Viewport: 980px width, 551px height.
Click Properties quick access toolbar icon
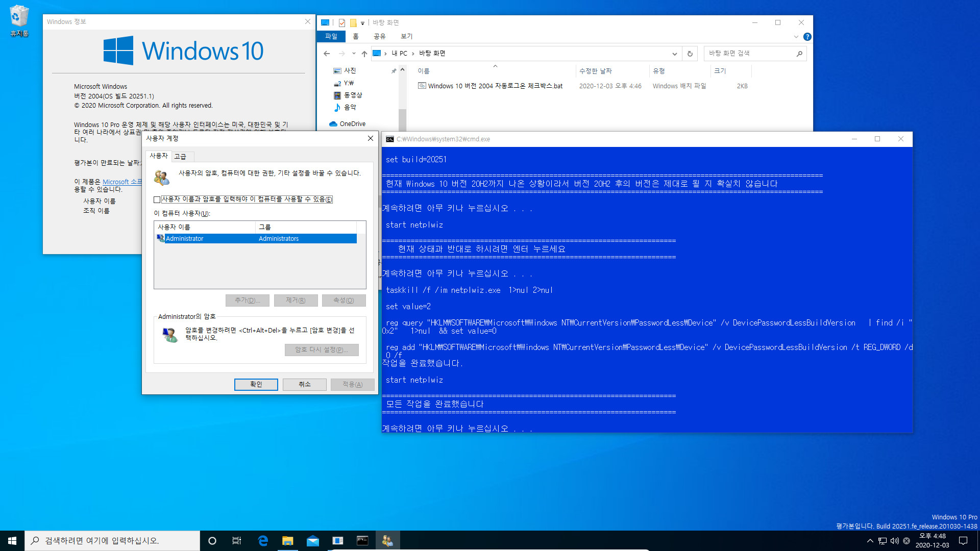click(x=342, y=23)
